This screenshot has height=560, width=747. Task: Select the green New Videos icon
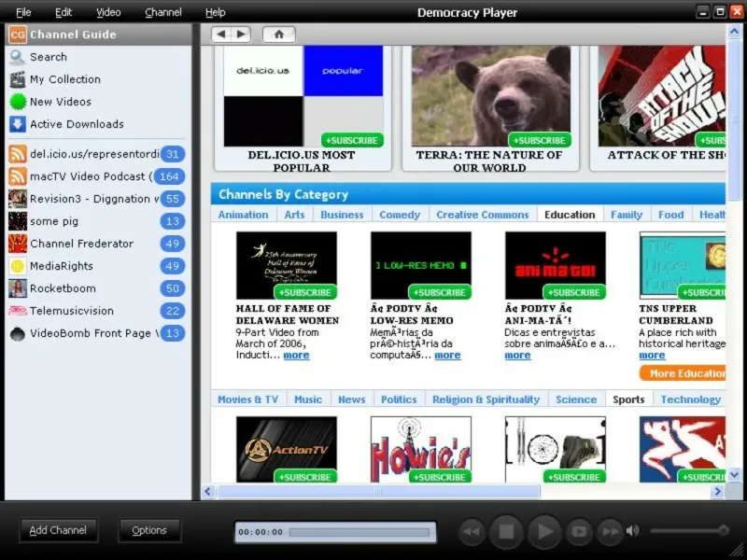pyautogui.click(x=18, y=102)
